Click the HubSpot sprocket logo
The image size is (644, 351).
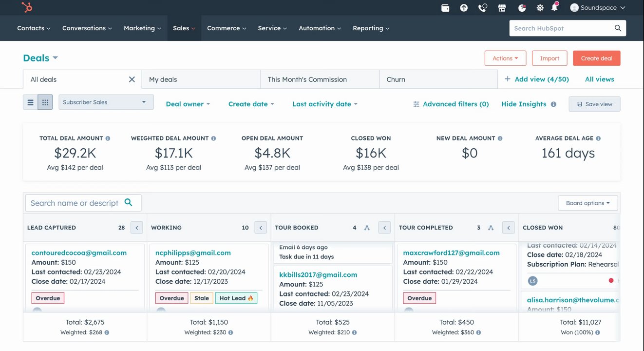(x=27, y=7)
